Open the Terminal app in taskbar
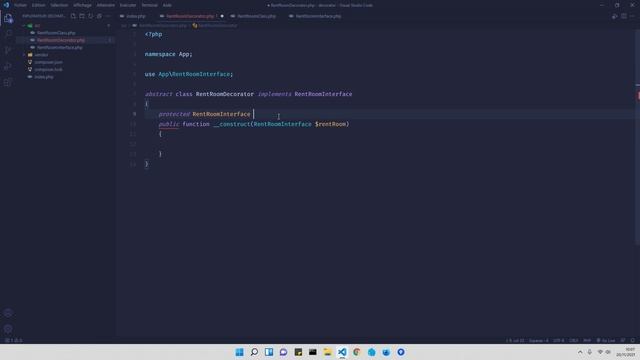 [x=313, y=352]
